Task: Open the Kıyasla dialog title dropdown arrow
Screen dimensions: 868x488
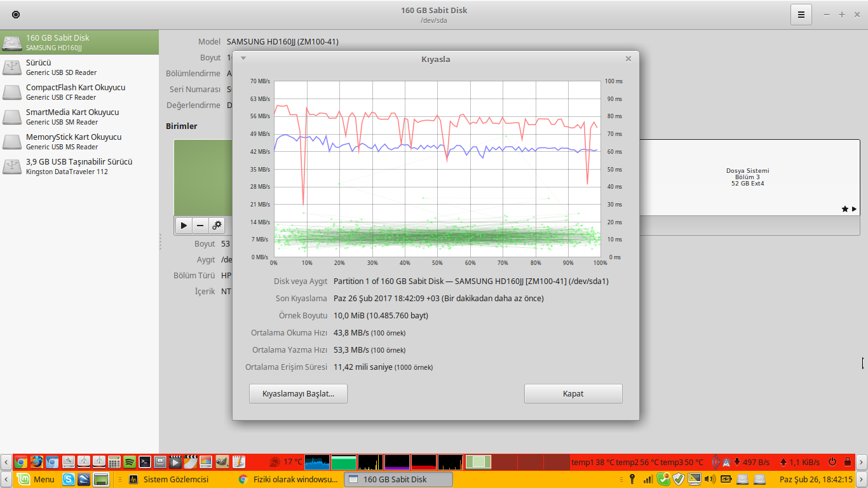Action: pos(243,58)
